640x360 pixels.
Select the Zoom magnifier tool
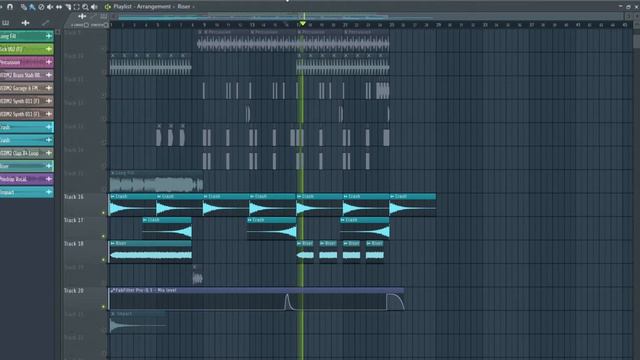(x=85, y=7)
